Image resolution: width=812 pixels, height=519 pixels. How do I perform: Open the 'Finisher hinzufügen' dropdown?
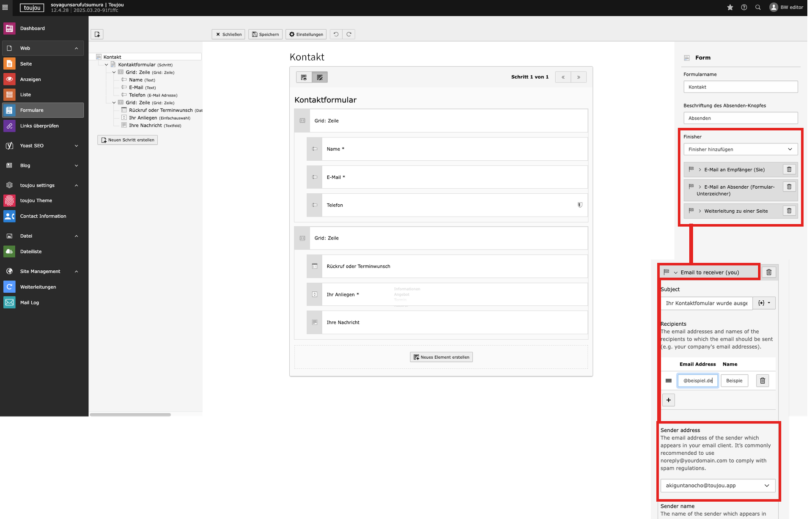[x=740, y=149]
